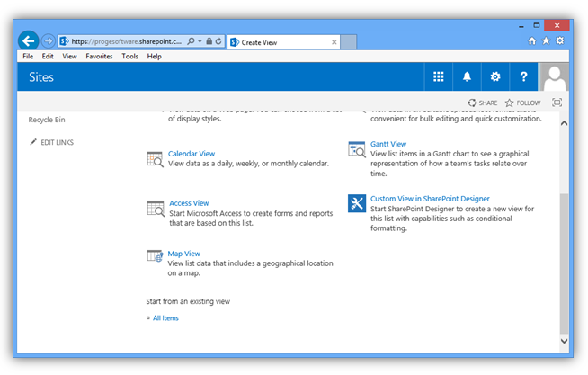The height and width of the screenshot is (375, 588).
Task: Click the Gantt View icon
Action: point(356,149)
